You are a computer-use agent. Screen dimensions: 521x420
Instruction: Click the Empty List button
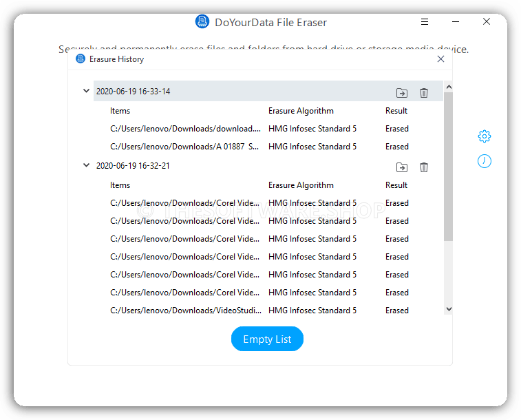267,339
